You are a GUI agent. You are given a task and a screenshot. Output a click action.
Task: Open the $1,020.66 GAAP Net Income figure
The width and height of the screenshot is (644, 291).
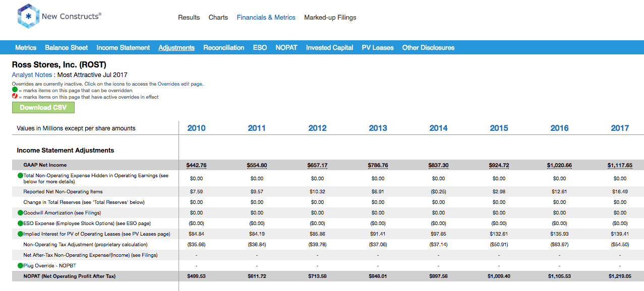coord(559,165)
